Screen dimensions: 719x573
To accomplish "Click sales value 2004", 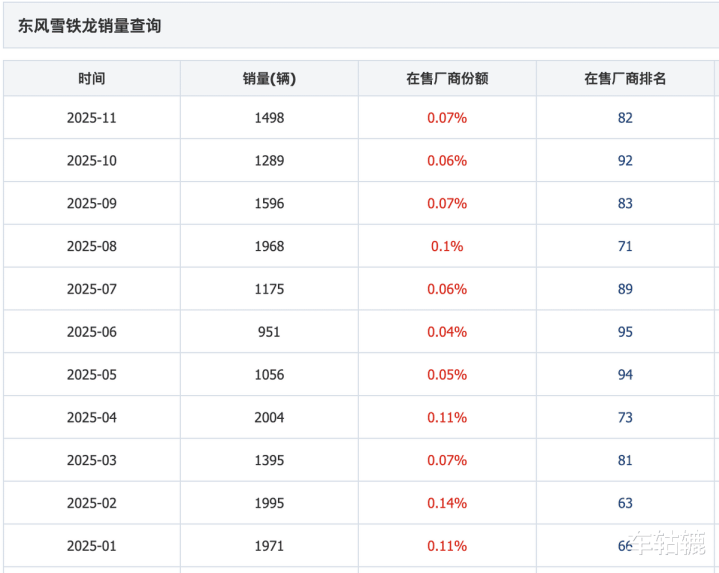I will point(269,417).
